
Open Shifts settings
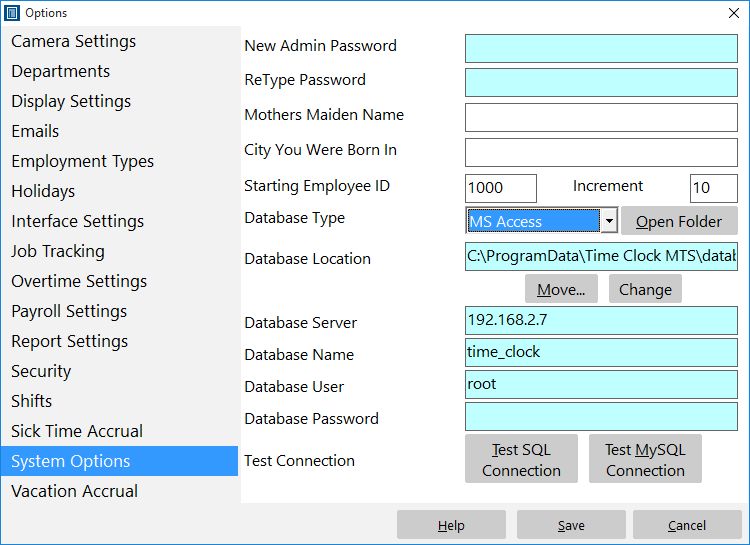click(120, 401)
